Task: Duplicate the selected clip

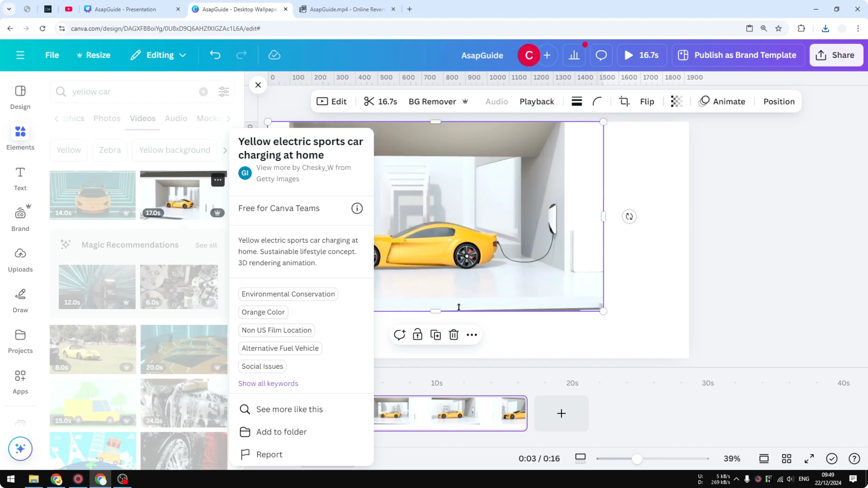Action: (435, 335)
